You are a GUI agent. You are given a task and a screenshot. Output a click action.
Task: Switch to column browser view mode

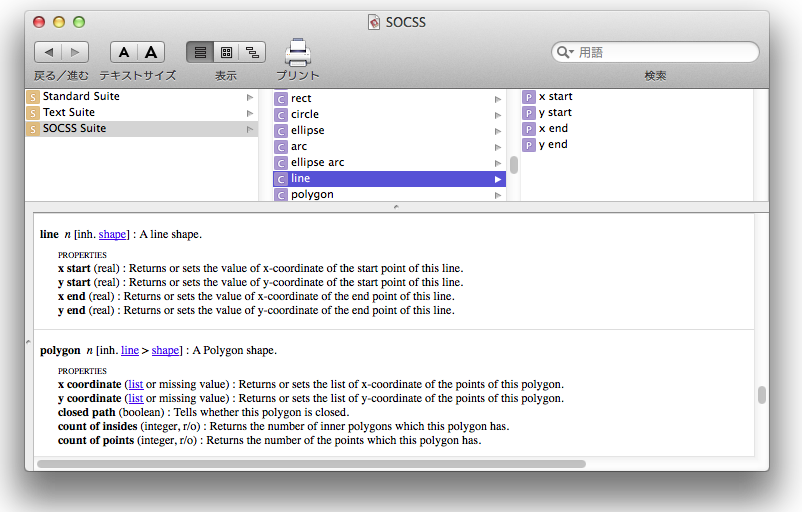(x=226, y=52)
